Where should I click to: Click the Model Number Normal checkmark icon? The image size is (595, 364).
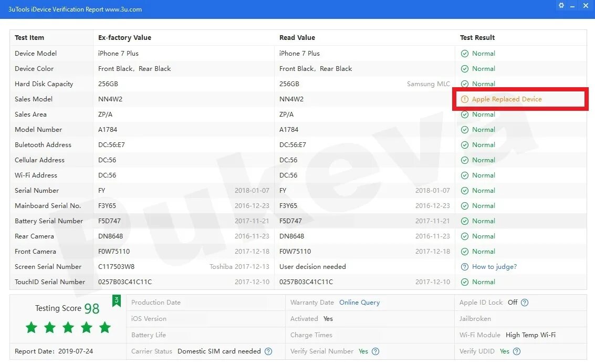pos(464,130)
